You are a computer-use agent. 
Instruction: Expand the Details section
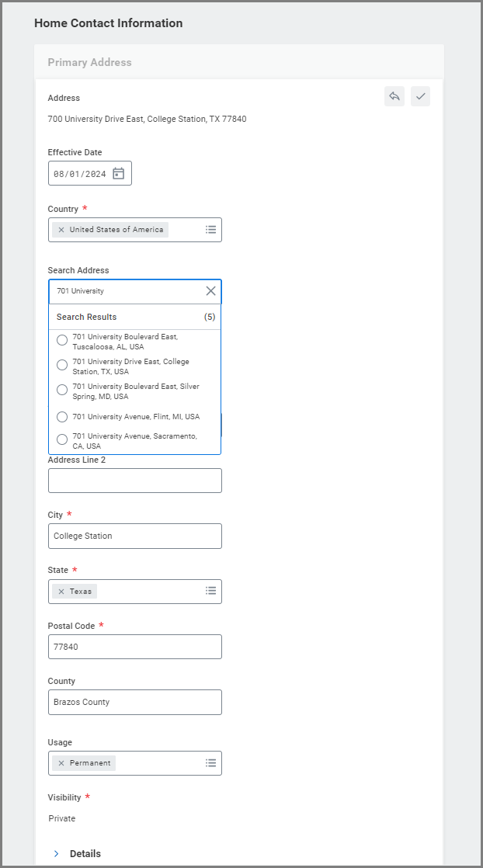click(x=57, y=853)
